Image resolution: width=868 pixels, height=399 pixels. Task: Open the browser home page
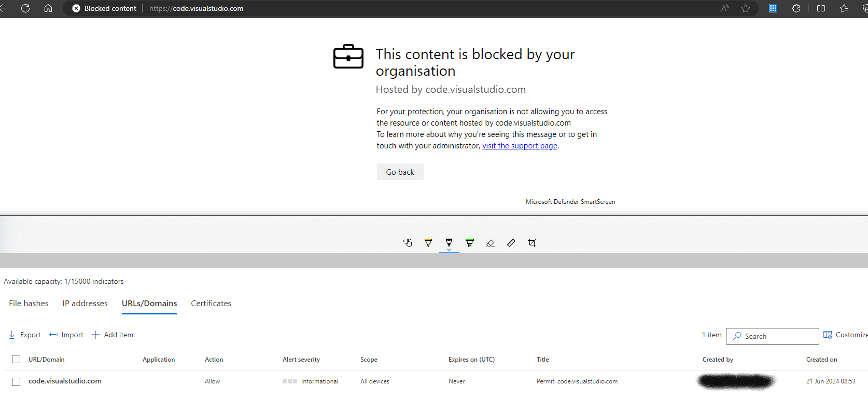pyautogui.click(x=48, y=8)
